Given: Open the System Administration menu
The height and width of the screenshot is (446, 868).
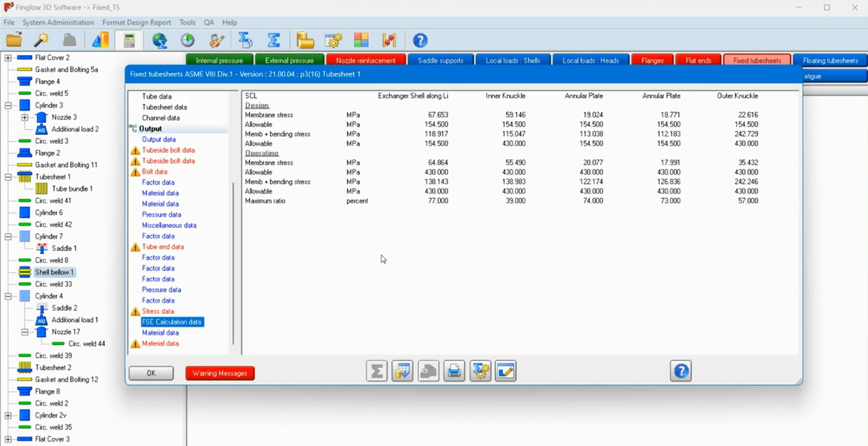Looking at the screenshot, I should tap(58, 22).
